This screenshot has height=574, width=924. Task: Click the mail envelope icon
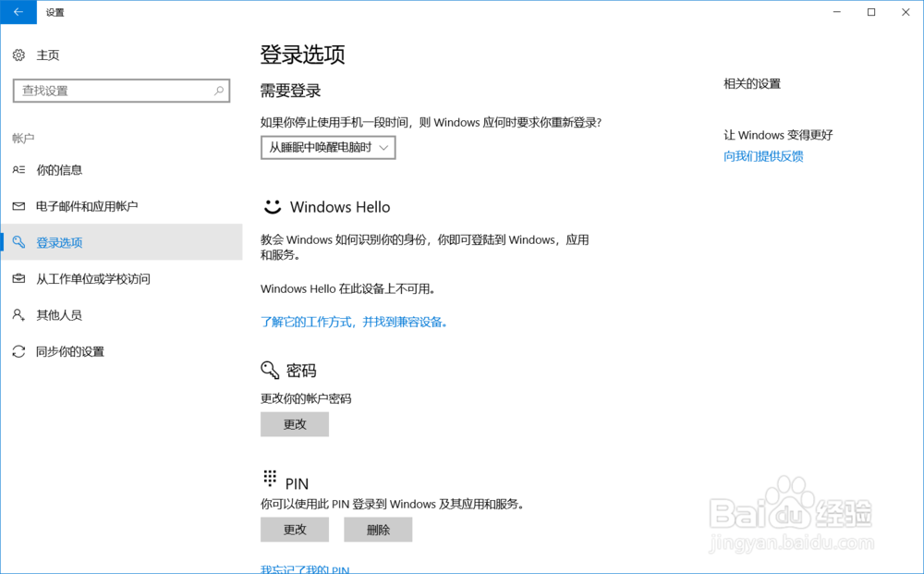[18, 206]
